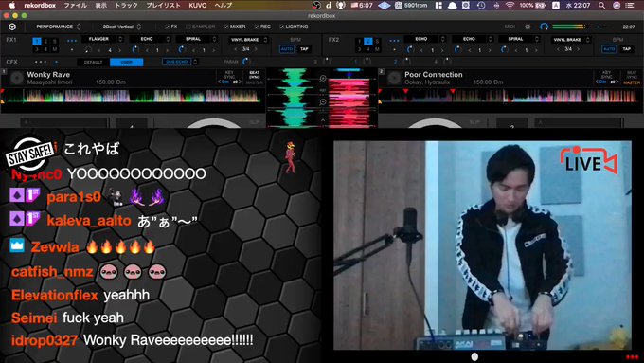Click the master level meter
Viewport: 644px width, 363px height.
569,27
